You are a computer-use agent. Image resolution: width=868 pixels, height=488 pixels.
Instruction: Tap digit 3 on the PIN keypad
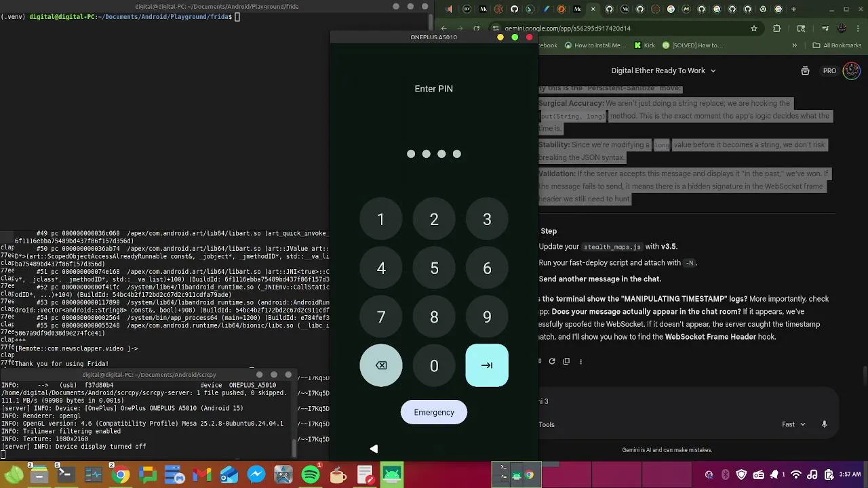(x=487, y=219)
